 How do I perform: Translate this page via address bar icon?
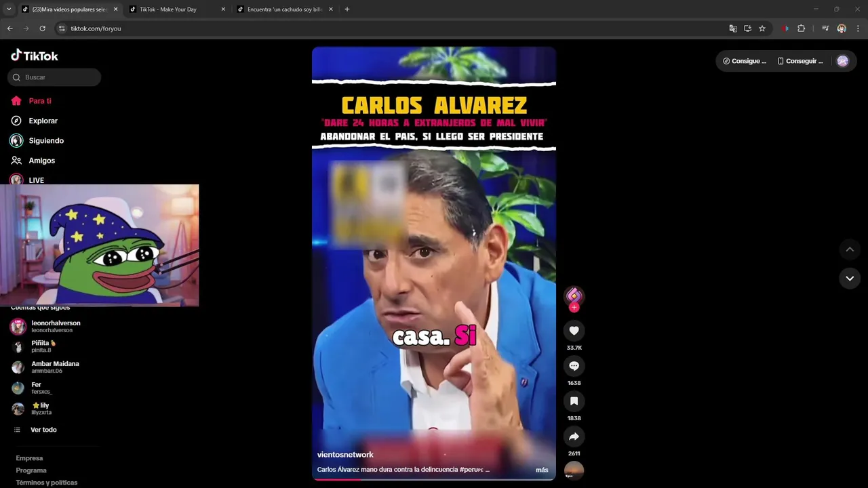(x=733, y=28)
